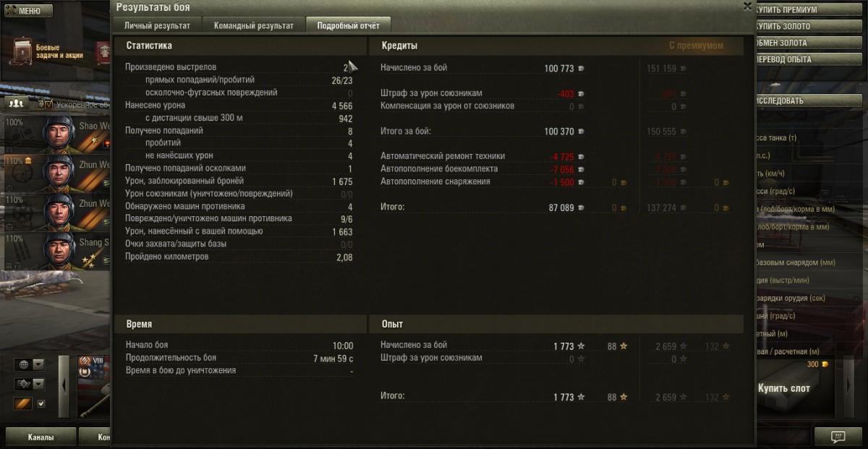Open the vehicle type filter dropdown

point(29,384)
